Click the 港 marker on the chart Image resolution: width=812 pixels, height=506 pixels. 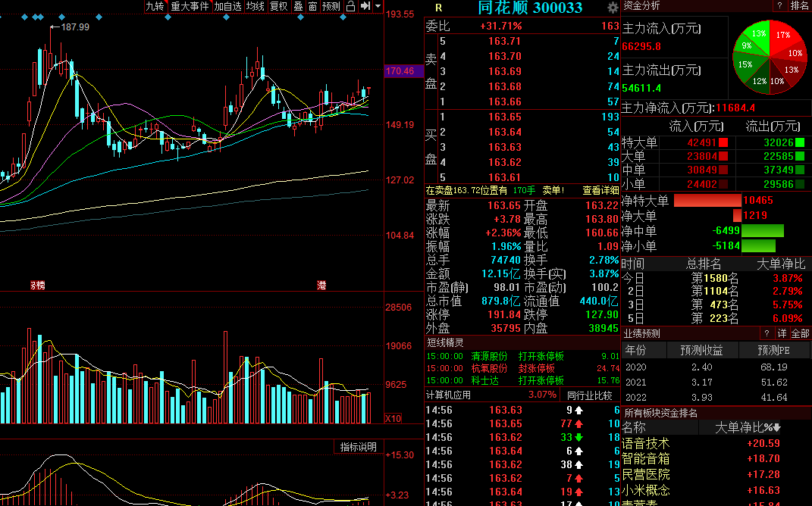tap(321, 285)
